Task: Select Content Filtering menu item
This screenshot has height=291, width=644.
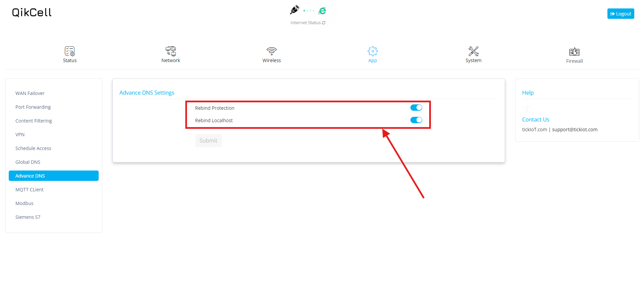Action: pyautogui.click(x=34, y=121)
